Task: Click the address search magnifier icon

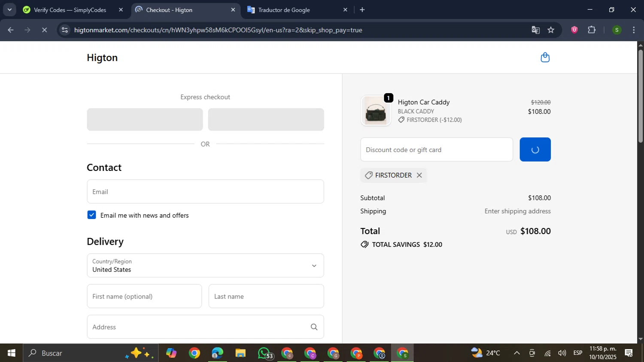Action: tap(314, 327)
